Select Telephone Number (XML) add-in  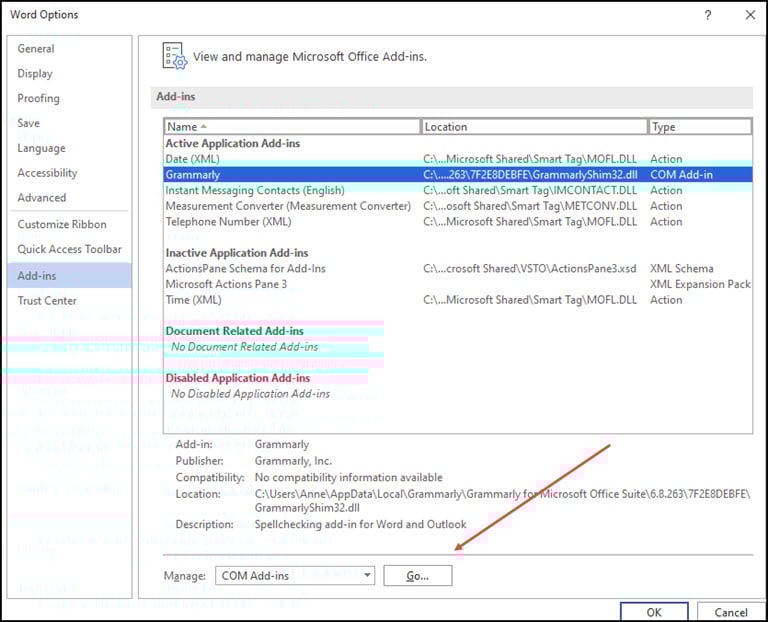coord(457,222)
